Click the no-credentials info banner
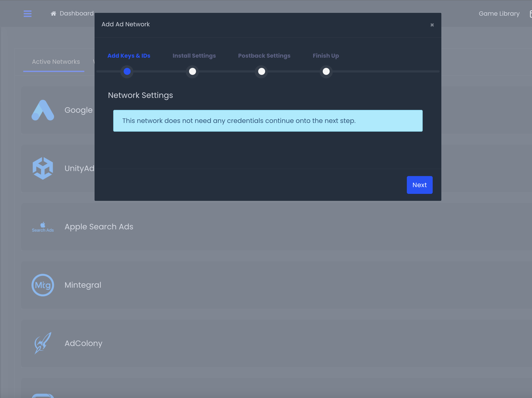The height and width of the screenshot is (398, 532). tap(268, 121)
